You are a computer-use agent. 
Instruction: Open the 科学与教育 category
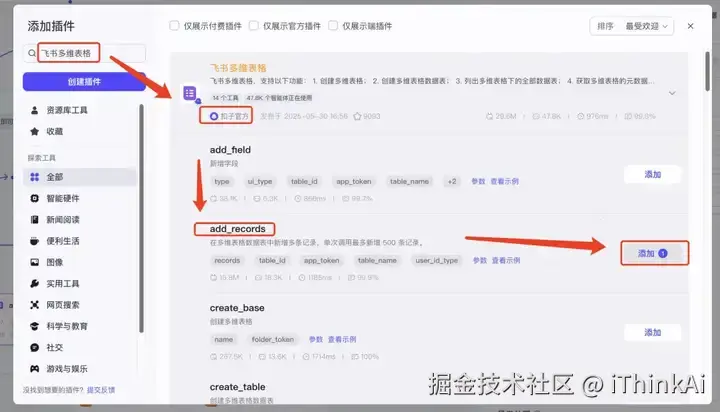(x=80, y=326)
